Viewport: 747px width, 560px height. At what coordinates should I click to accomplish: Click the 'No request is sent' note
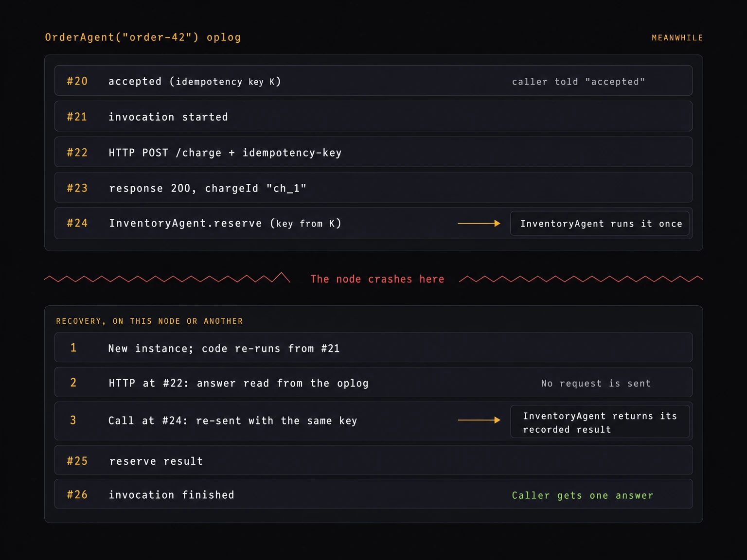click(x=596, y=384)
